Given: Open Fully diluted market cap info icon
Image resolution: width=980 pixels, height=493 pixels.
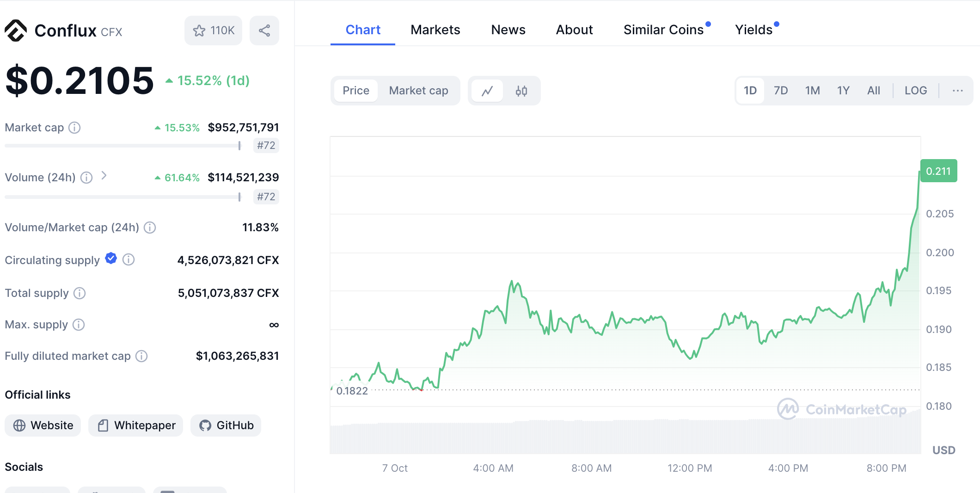Looking at the screenshot, I should 141,356.
